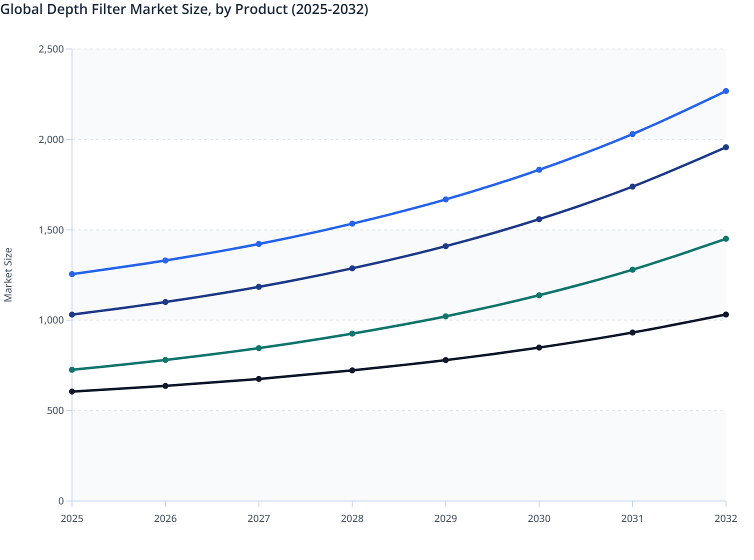
Task: Select the navy line's 2027 data point
Action: point(258,287)
